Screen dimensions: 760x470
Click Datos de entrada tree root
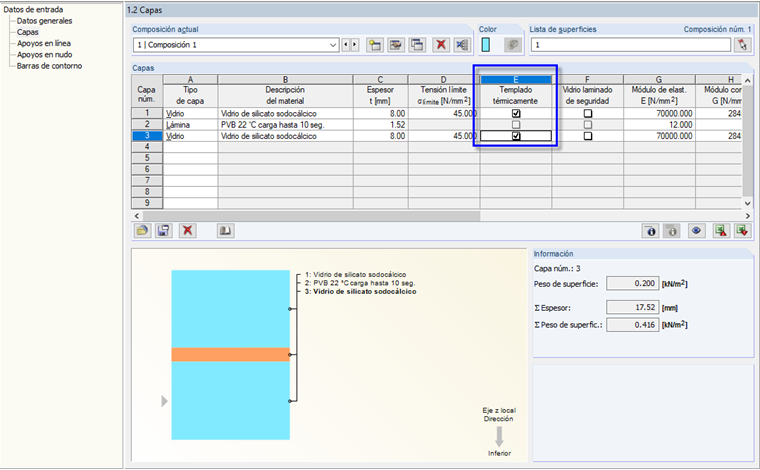pyautogui.click(x=33, y=9)
